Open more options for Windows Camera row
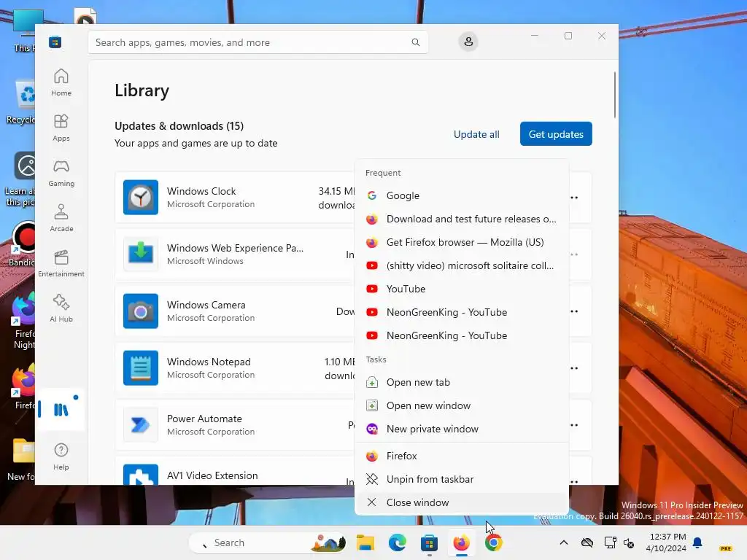The image size is (747, 560). pos(574,311)
